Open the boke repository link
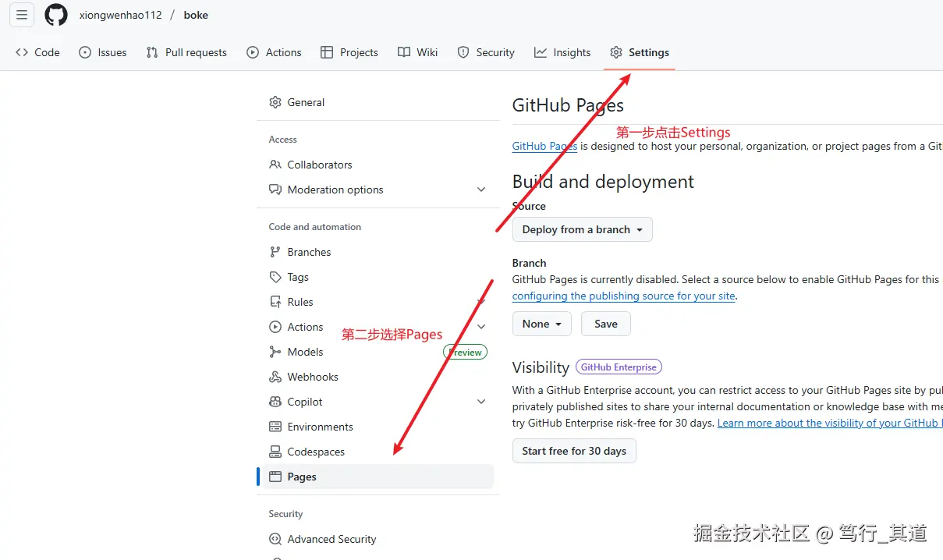The image size is (943, 560). pyautogui.click(x=196, y=15)
